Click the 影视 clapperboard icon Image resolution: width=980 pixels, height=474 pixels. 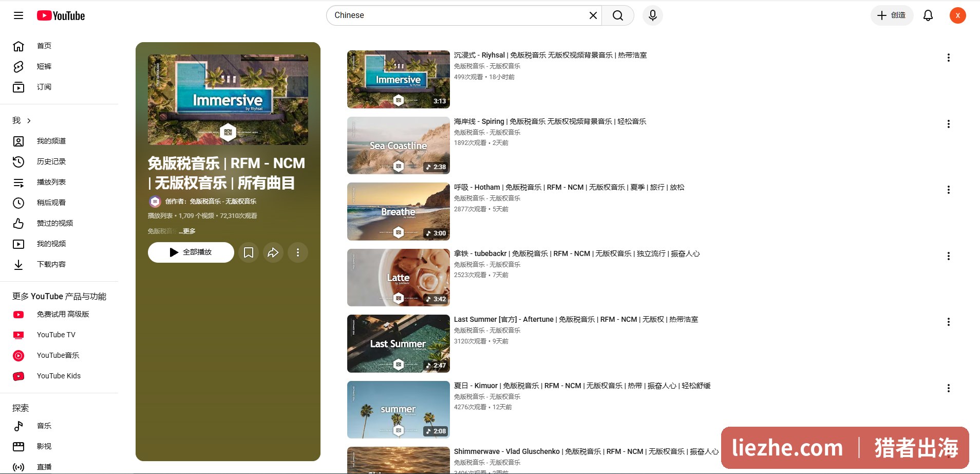18,446
